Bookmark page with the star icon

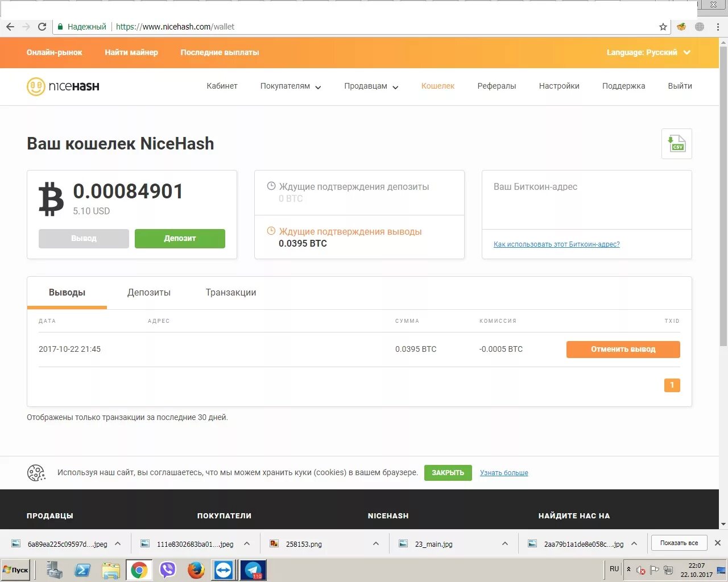pyautogui.click(x=663, y=27)
